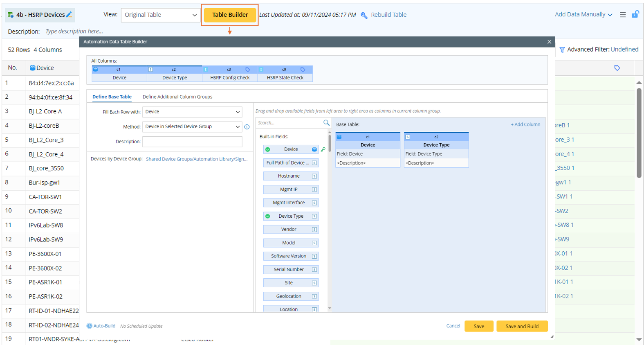
Task: Click the pencil edit icon beside table name
Action: point(69,15)
